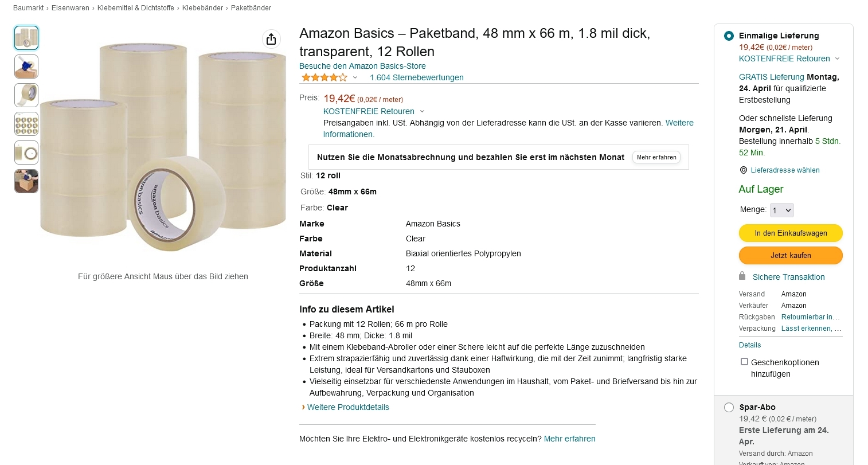
Task: Click the Jetzt kaufen button
Action: 791,255
